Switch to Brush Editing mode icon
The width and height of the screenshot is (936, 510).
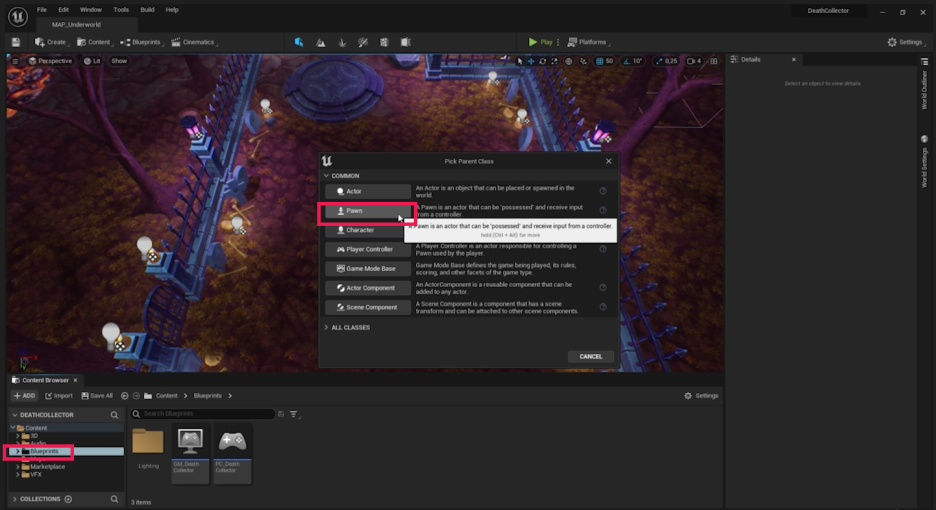[405, 42]
